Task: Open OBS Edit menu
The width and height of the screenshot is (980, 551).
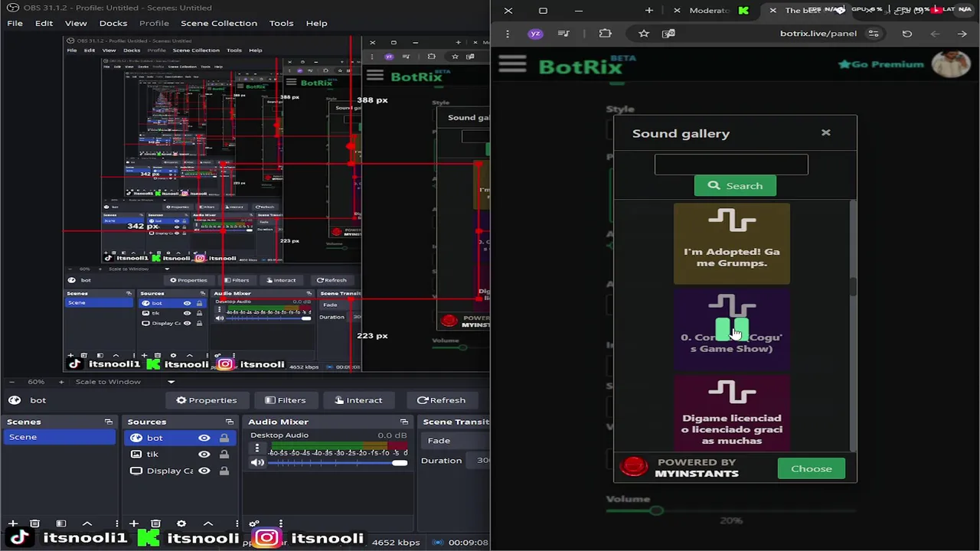Action: pos(44,23)
